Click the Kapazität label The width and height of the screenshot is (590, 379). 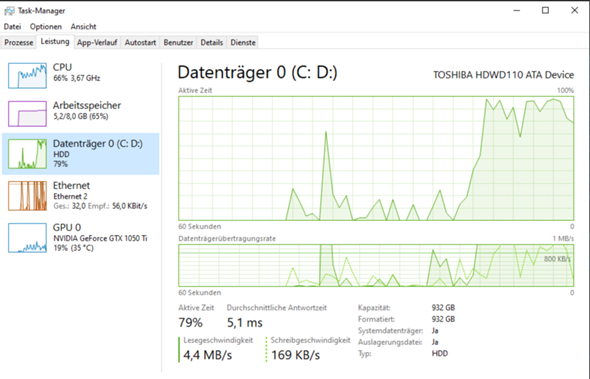(374, 308)
